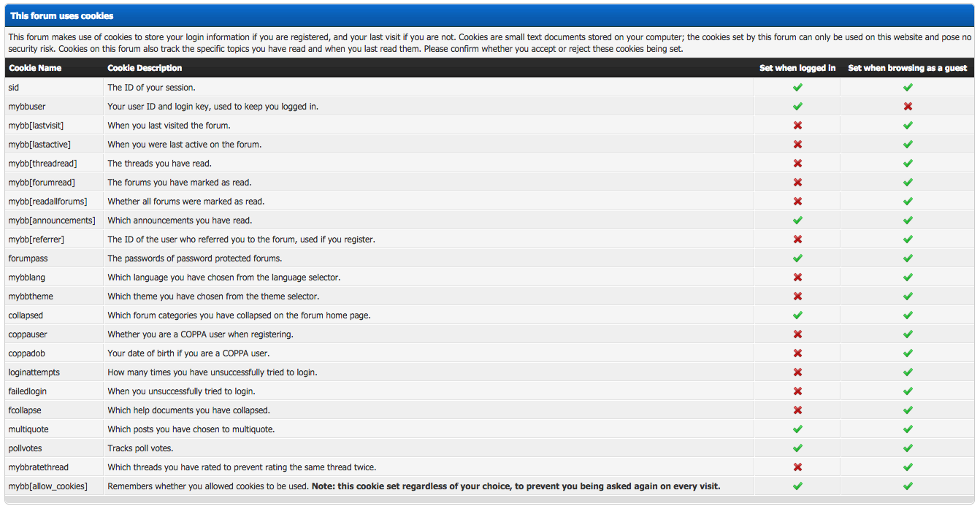Click the fcollapse description text

coord(188,410)
